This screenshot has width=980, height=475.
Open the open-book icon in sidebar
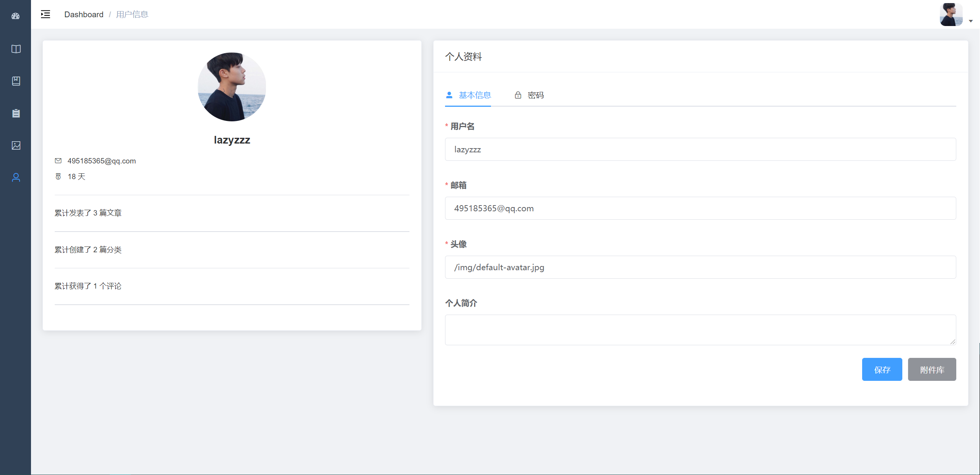[x=16, y=49]
